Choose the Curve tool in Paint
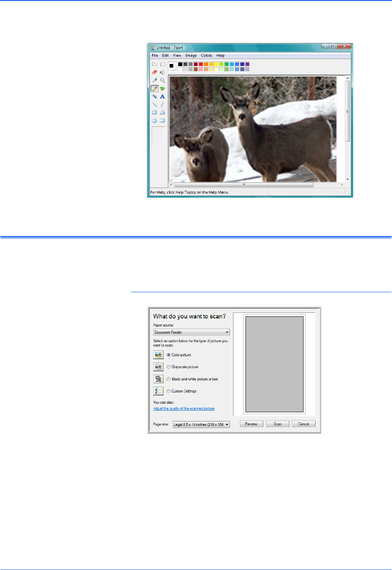This screenshot has height=570, width=392. 163,104
